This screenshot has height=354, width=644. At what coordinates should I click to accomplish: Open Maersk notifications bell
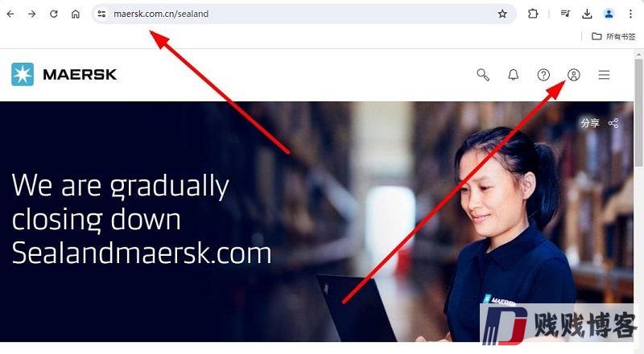click(514, 75)
